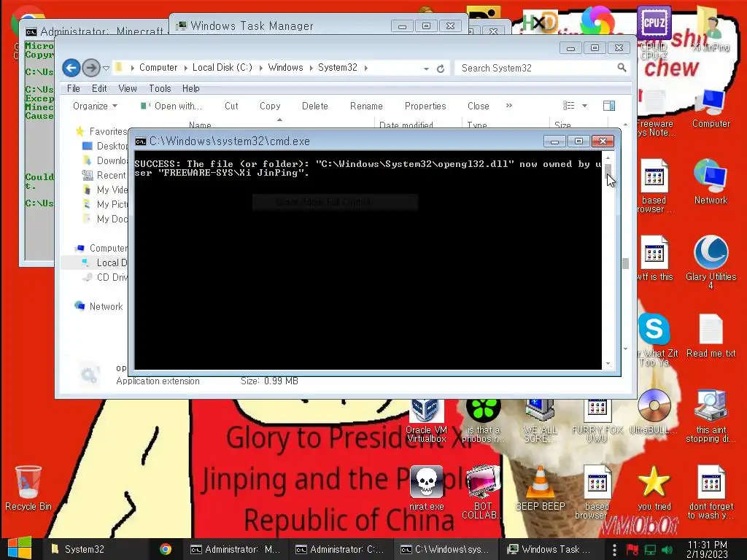Click Open with... in Explorer toolbar
The height and width of the screenshot is (560, 747).
[x=171, y=106]
